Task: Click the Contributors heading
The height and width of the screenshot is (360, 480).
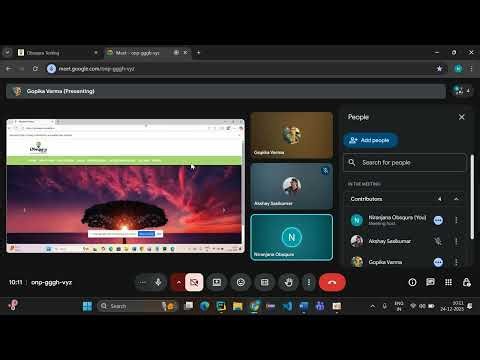Action: (x=366, y=199)
